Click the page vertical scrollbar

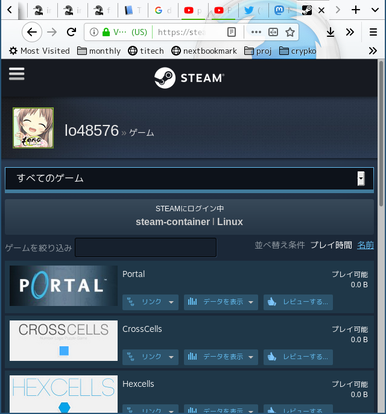pyautogui.click(x=381, y=133)
